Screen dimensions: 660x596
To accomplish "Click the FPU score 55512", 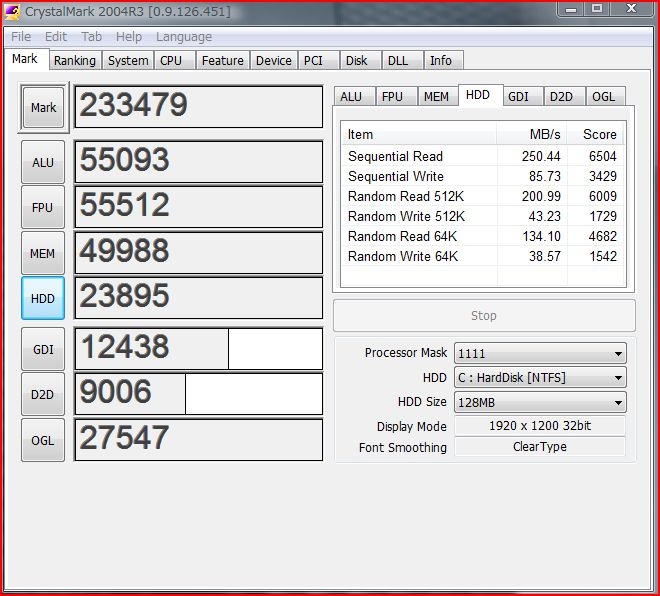I will tap(199, 207).
